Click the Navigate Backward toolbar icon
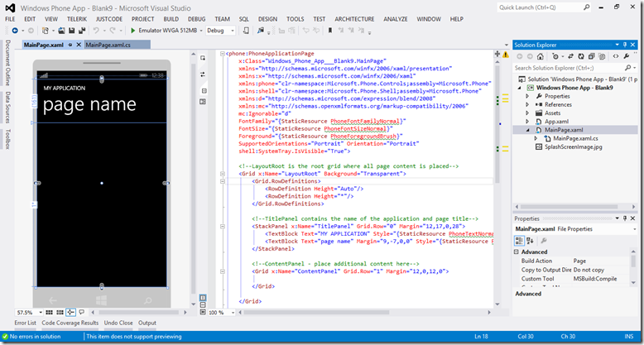The width and height of the screenshot is (644, 345). [15, 31]
